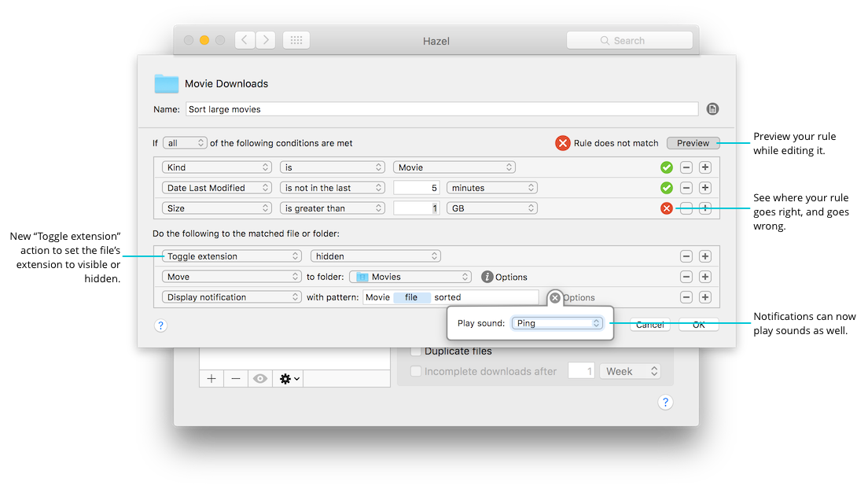Click the Options info icon in Move row
Viewport: 868px width, 489px height.
point(487,277)
